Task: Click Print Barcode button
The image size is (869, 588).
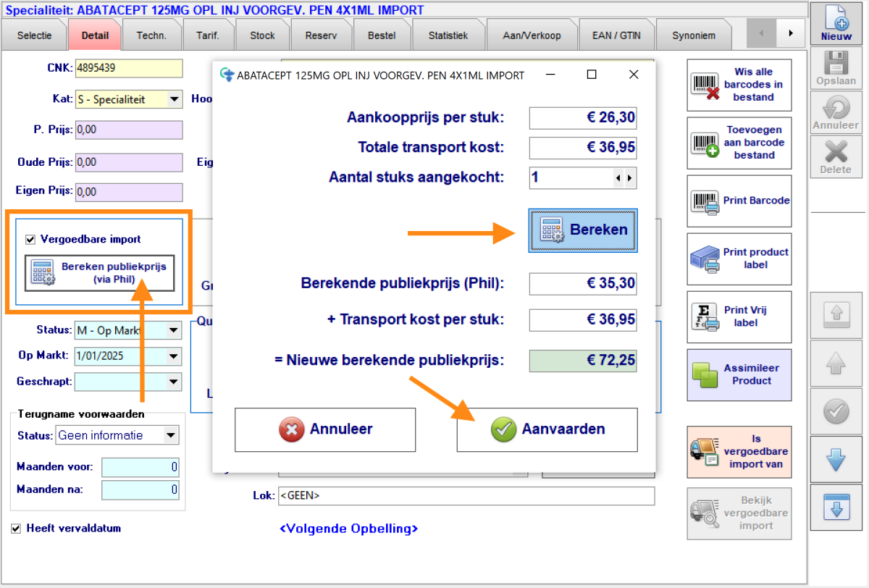Action: (739, 201)
